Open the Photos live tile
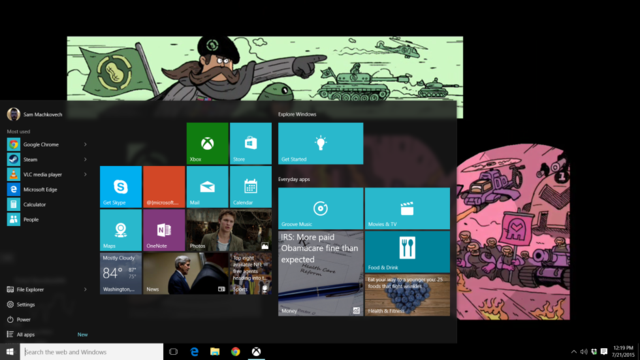 coord(229,230)
